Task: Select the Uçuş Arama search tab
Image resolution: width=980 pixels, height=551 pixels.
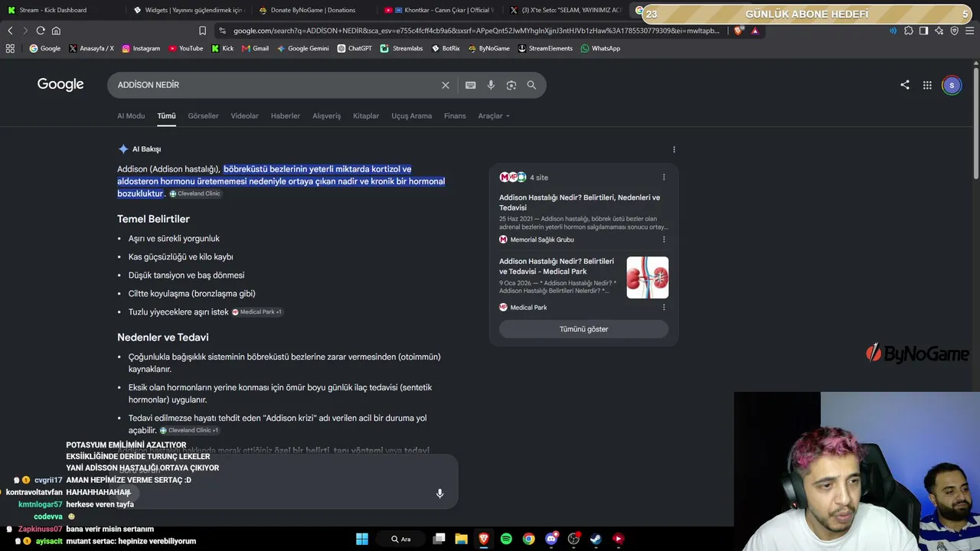Action: tap(412, 116)
